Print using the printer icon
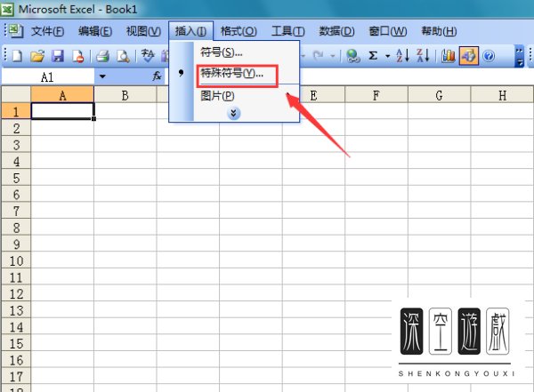Viewport: 534px width, 392px height. pos(102,56)
